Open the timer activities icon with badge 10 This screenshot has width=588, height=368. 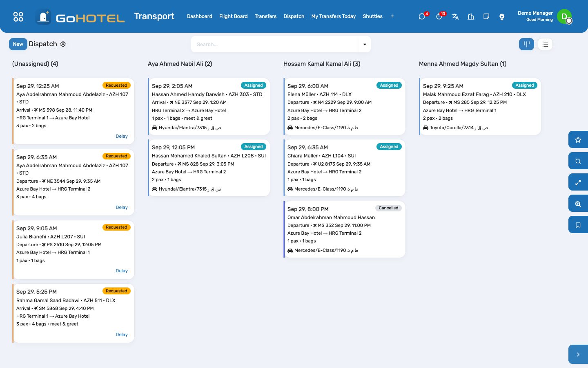click(439, 16)
